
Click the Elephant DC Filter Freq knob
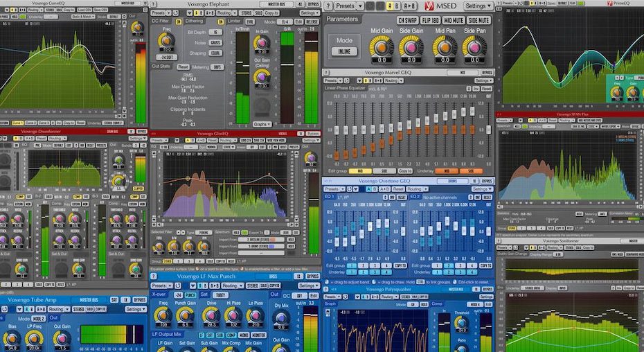pos(165,41)
